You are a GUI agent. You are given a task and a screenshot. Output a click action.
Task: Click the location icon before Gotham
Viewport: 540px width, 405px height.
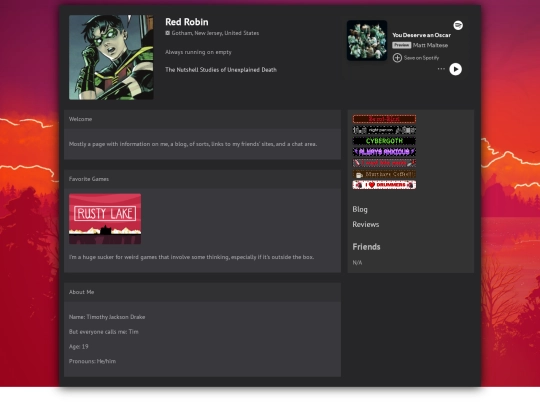pyautogui.click(x=167, y=33)
